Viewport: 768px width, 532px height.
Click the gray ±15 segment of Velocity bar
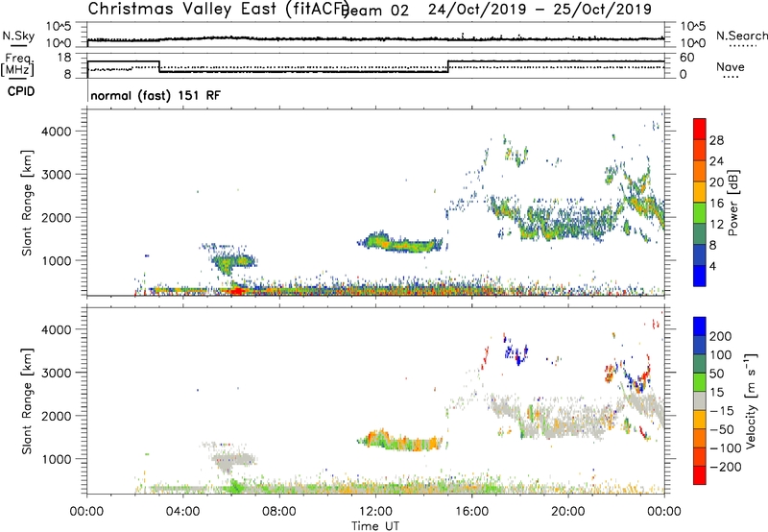click(700, 401)
